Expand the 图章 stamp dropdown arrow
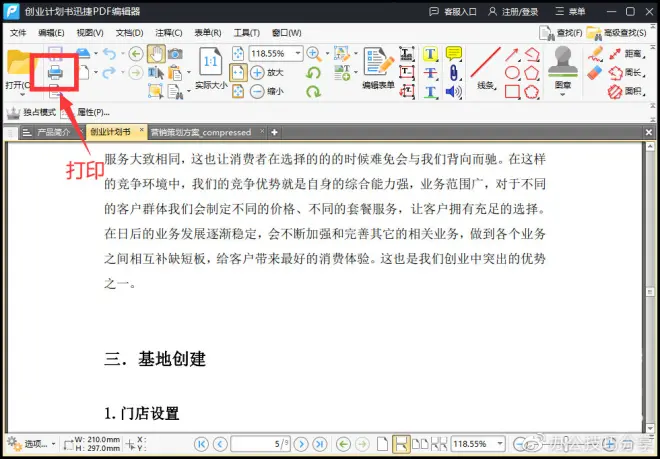 [563, 94]
